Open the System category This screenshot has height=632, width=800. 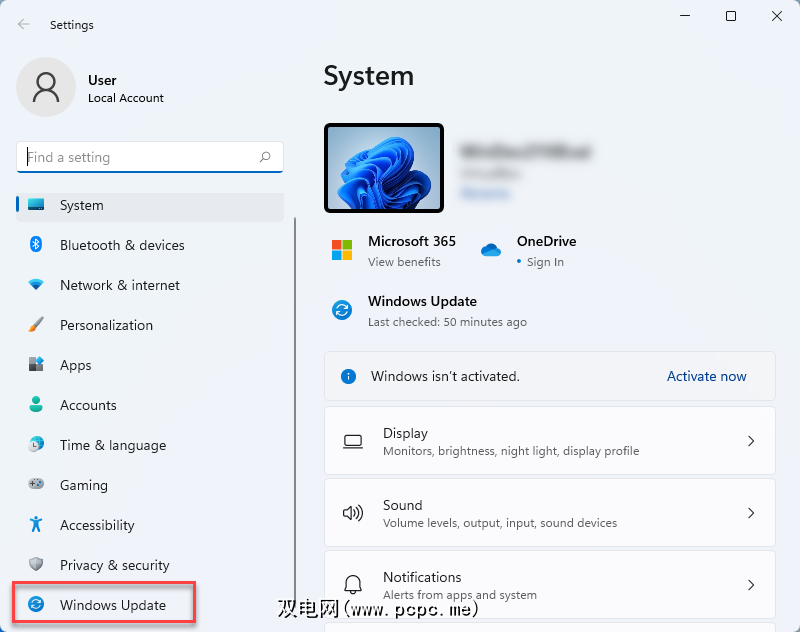point(150,205)
